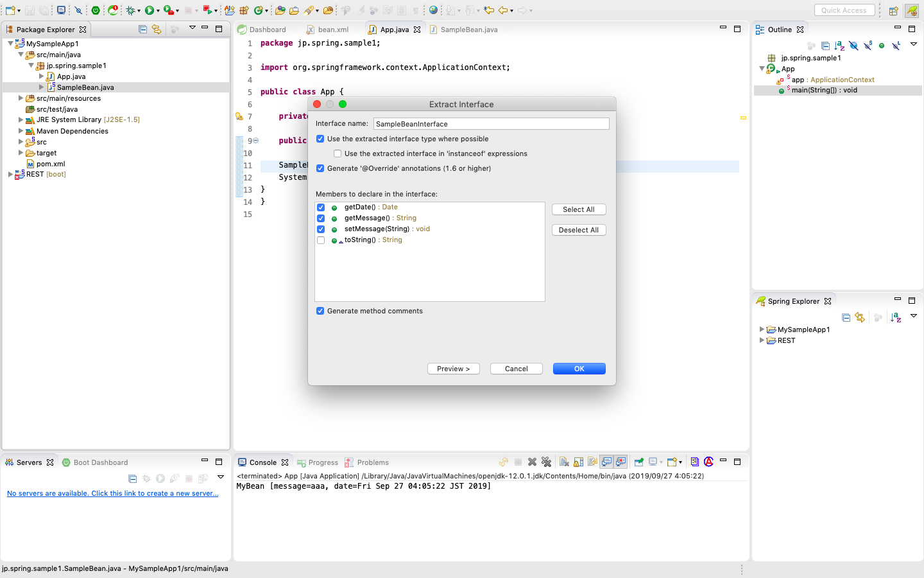The height and width of the screenshot is (578, 924).
Task: Open the Java perspective icon at top right
Action: click(893, 10)
